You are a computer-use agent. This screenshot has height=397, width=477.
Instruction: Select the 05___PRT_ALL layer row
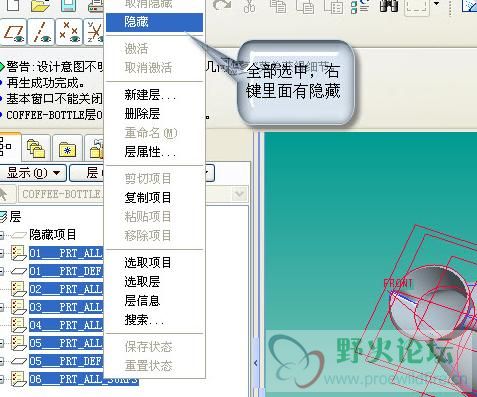(66, 343)
